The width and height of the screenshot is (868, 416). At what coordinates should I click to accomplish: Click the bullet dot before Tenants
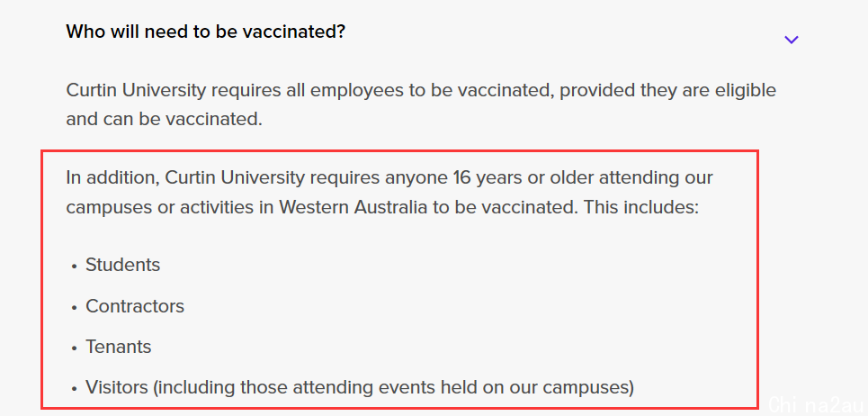(74, 348)
